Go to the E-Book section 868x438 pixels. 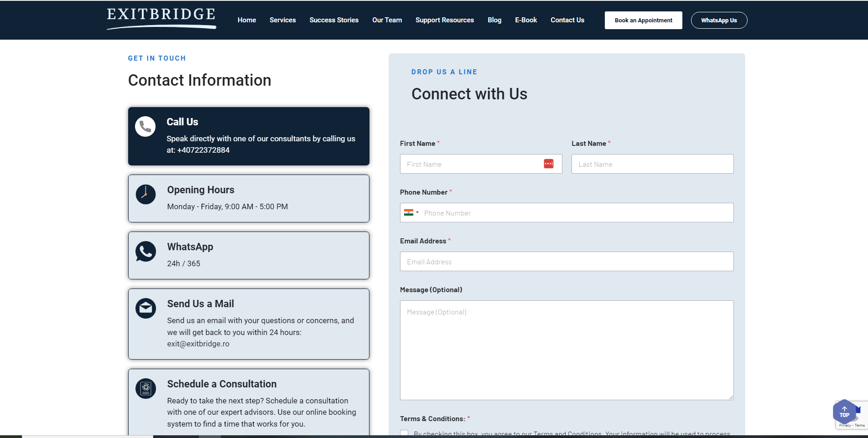[525, 20]
